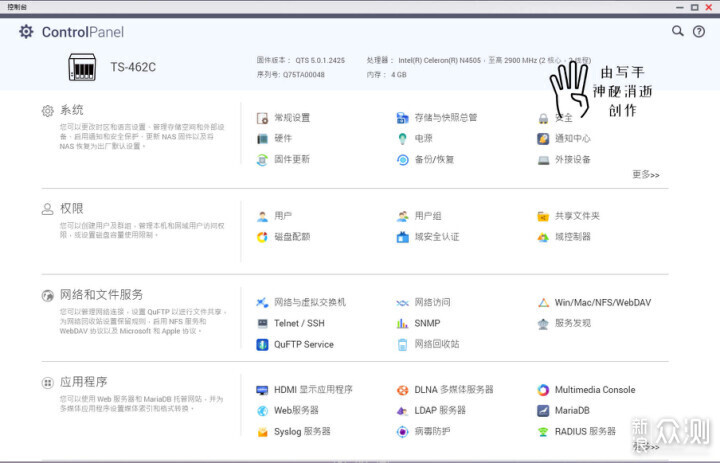The height and width of the screenshot is (463, 720).
Task: Open the 安全 security lock icon
Action: [543, 119]
